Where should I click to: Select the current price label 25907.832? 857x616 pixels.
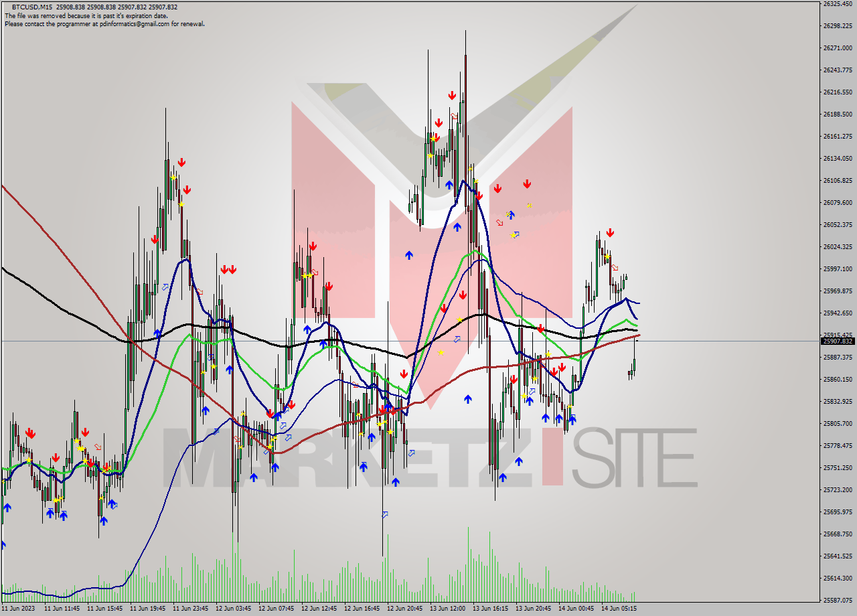838,341
